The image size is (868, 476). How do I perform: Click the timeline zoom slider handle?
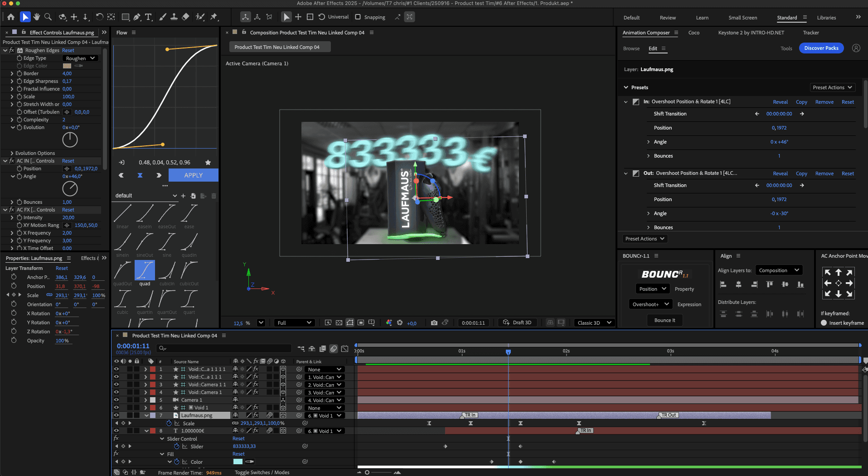click(x=367, y=472)
